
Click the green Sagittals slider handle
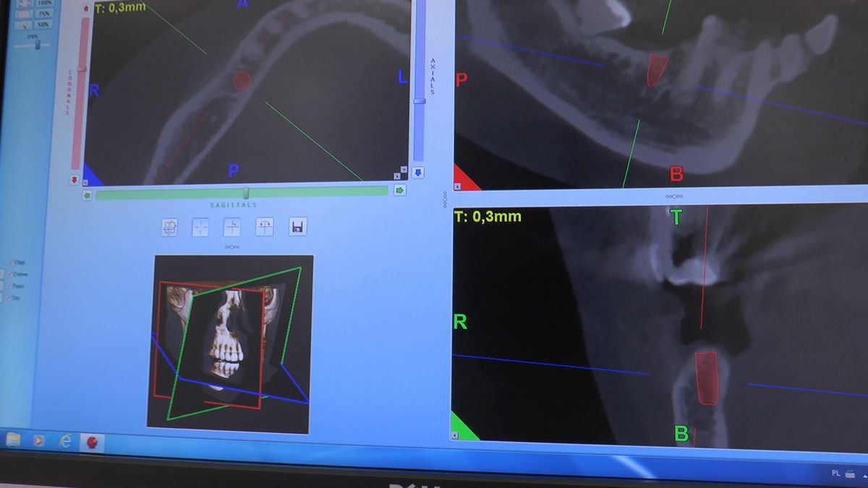coord(246,192)
